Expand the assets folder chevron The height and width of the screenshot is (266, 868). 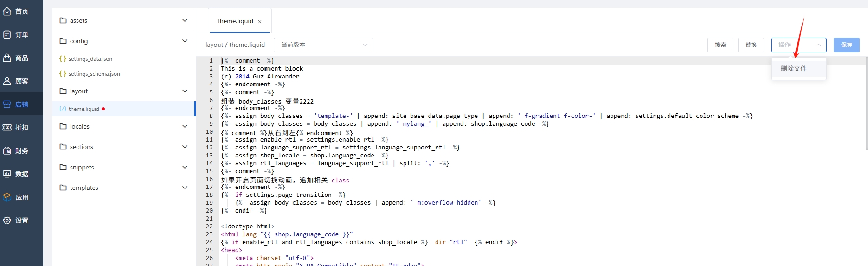point(185,20)
